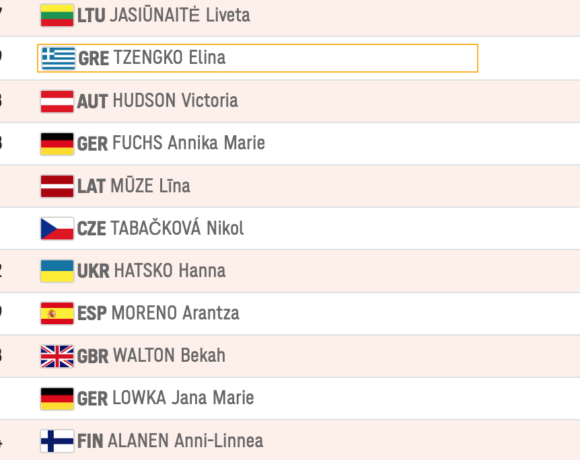Open HUDSON Victoria's profile

(175, 101)
